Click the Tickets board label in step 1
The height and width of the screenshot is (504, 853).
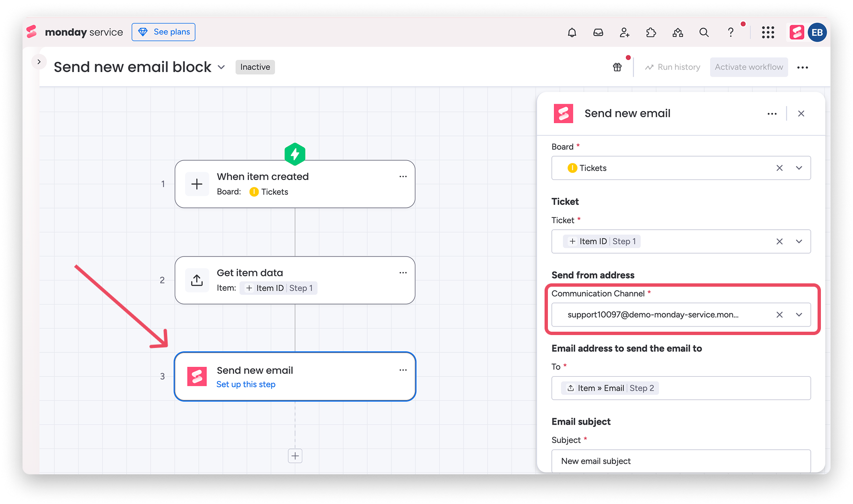point(269,192)
